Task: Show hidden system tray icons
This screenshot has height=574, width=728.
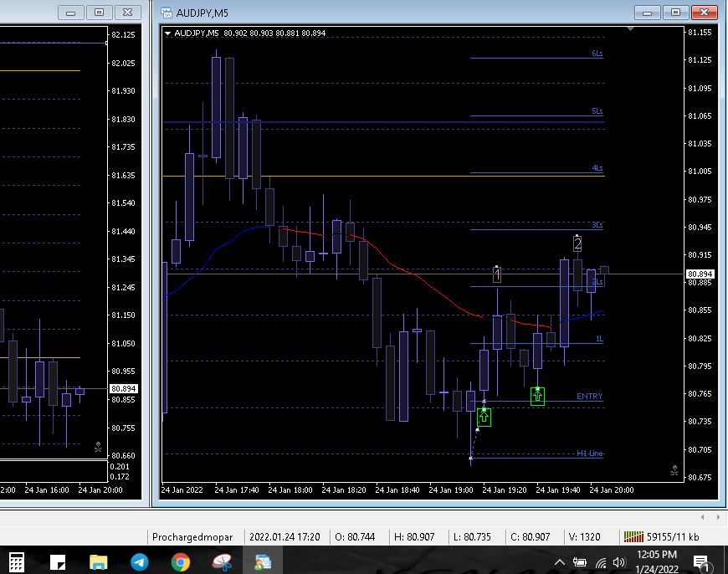Action: click(x=560, y=561)
